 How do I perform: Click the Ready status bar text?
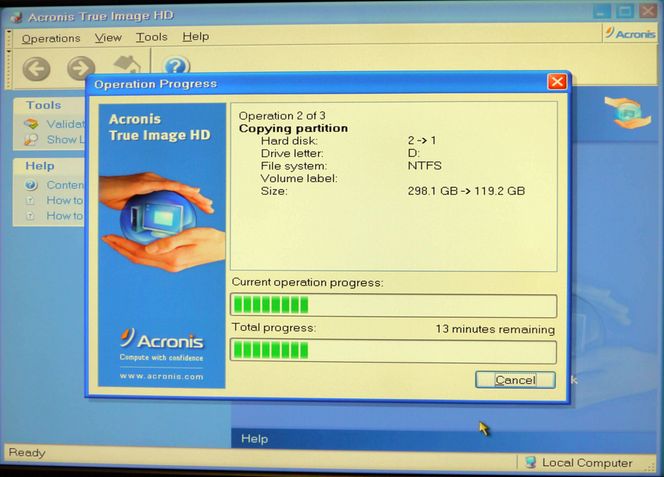click(x=27, y=452)
